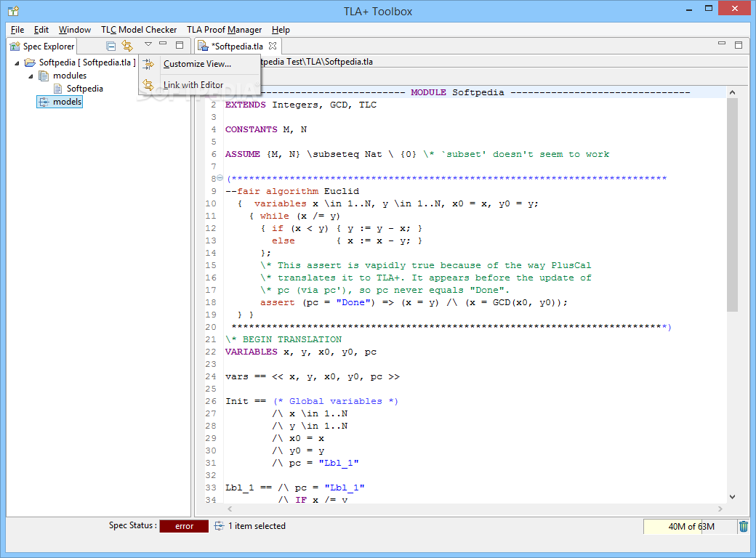
Task: Collapse the Softpedia spec tree node
Action: coord(17,62)
